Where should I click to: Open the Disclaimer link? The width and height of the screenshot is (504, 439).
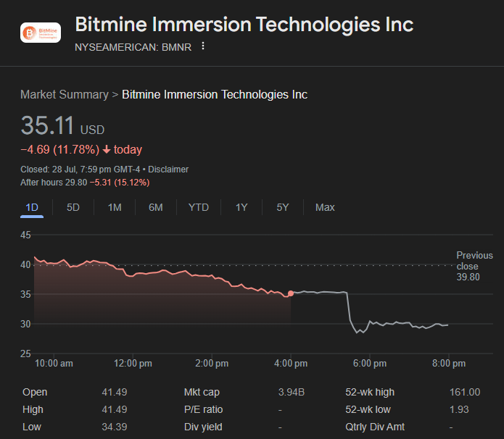pyautogui.click(x=168, y=169)
